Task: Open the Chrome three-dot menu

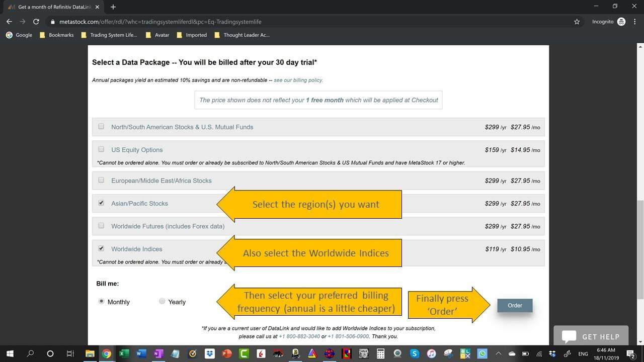Action: (x=635, y=22)
